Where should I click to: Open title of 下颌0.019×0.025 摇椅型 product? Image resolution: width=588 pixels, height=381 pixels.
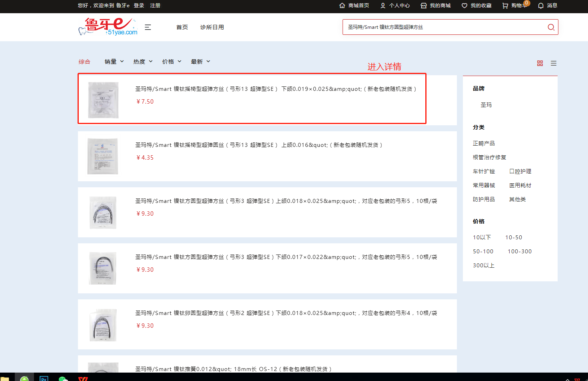coord(276,89)
